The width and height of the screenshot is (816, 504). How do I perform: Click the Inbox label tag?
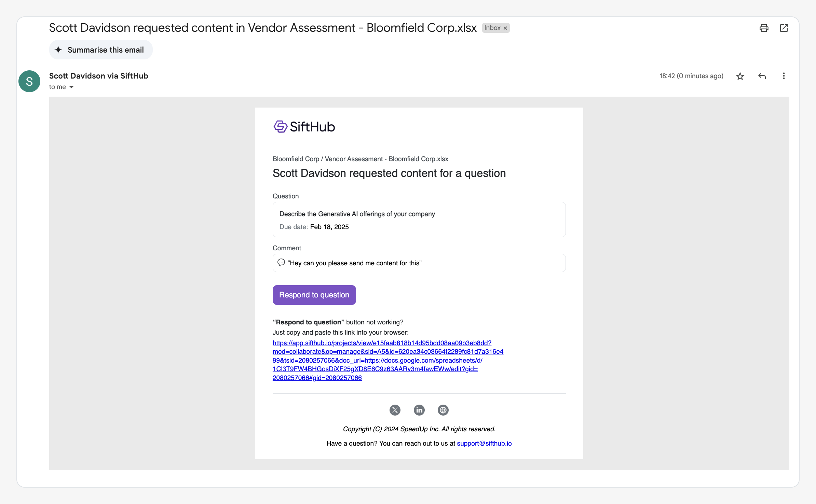click(492, 28)
